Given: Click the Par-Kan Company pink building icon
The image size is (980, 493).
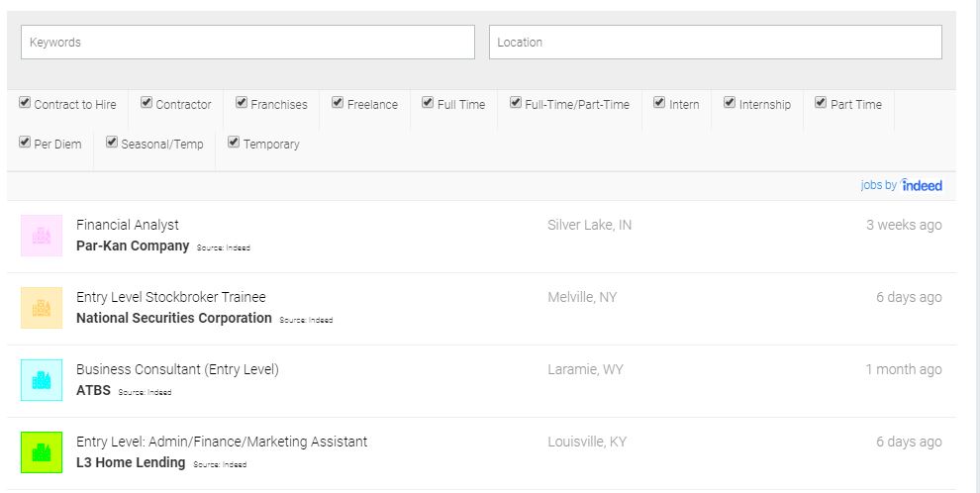Looking at the screenshot, I should click(x=42, y=236).
